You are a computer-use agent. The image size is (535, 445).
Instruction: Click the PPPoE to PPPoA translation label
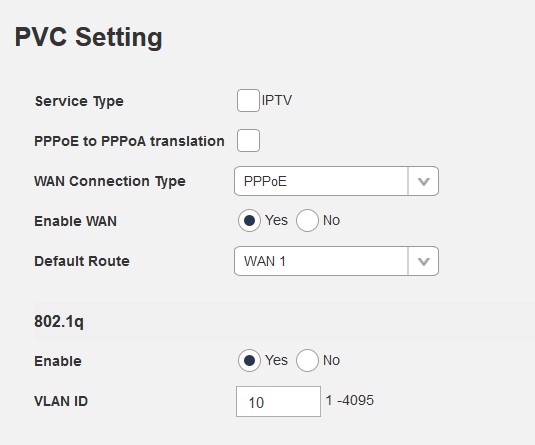pyautogui.click(x=129, y=141)
